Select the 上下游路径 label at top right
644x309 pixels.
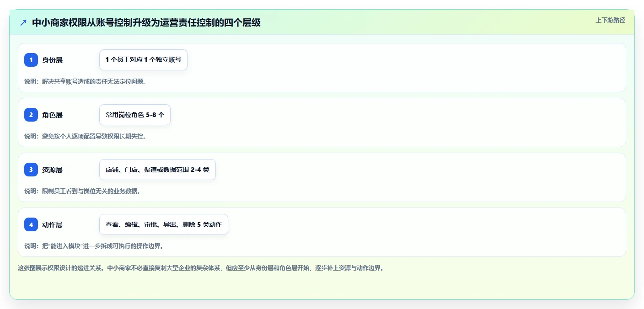click(610, 20)
